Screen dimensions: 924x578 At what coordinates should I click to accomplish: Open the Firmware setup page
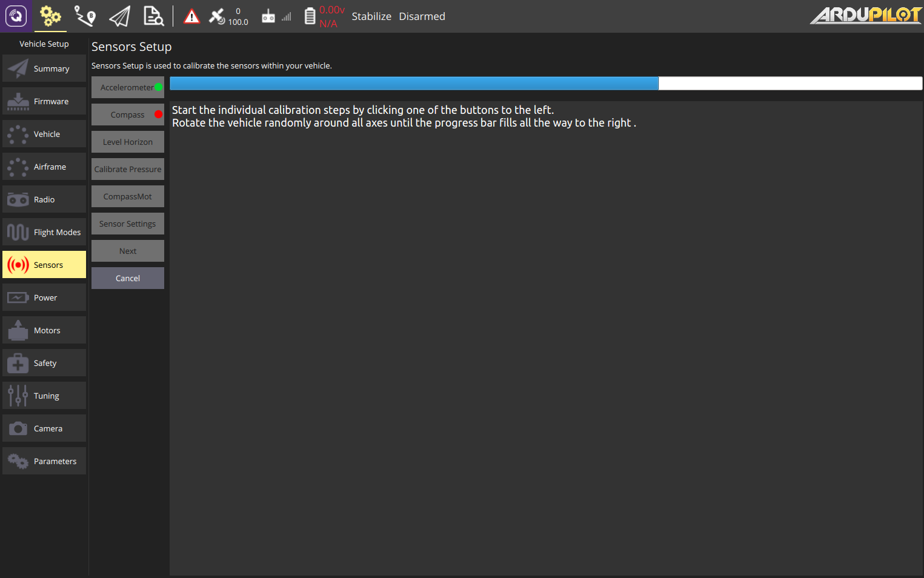(x=44, y=101)
